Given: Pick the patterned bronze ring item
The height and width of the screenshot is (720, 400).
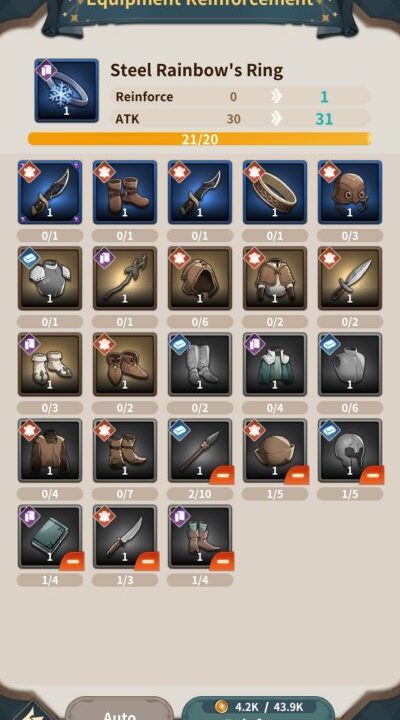Looking at the screenshot, I should coord(275,192).
